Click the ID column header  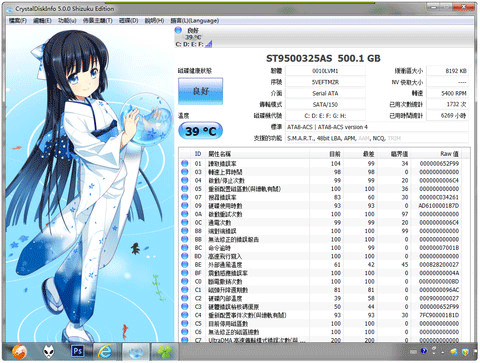[198, 154]
